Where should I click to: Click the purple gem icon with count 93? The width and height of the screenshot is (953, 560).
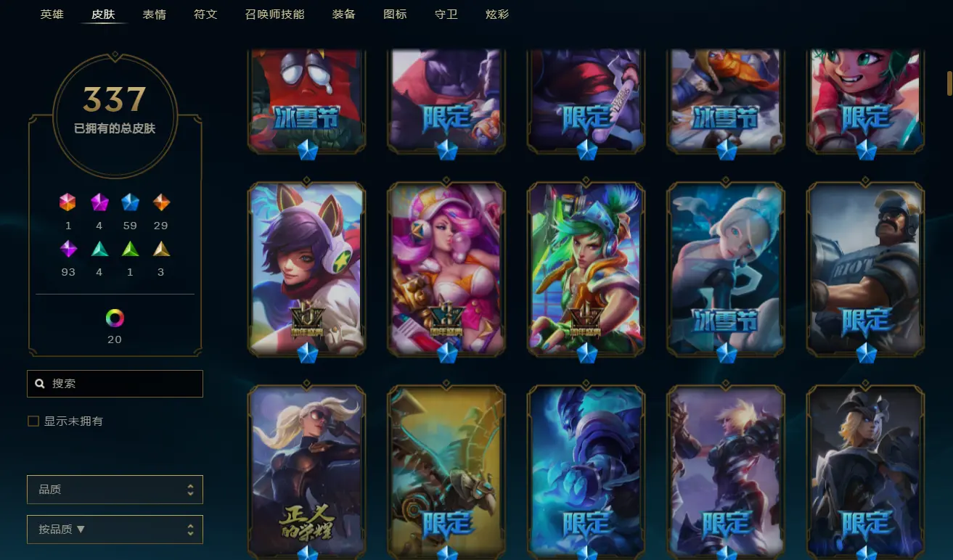click(68, 249)
